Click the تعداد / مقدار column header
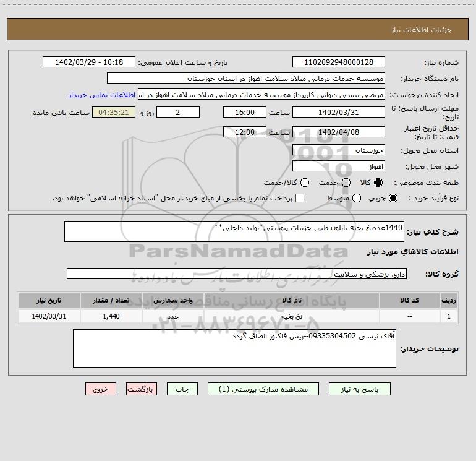476x461 pixels. pyautogui.click(x=111, y=300)
